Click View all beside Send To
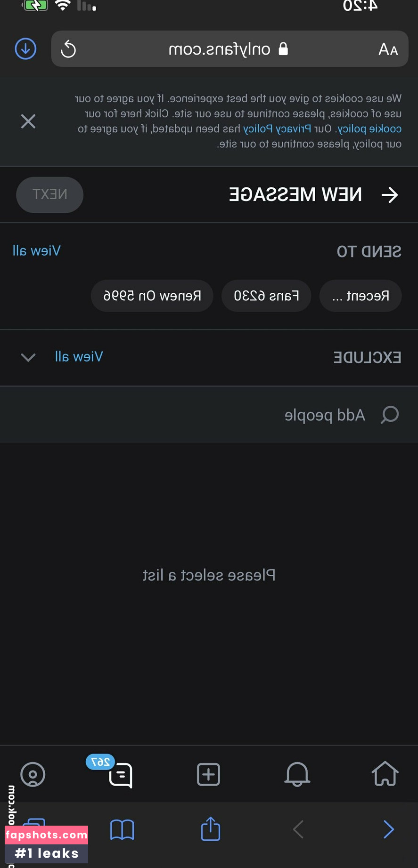 [x=37, y=250]
